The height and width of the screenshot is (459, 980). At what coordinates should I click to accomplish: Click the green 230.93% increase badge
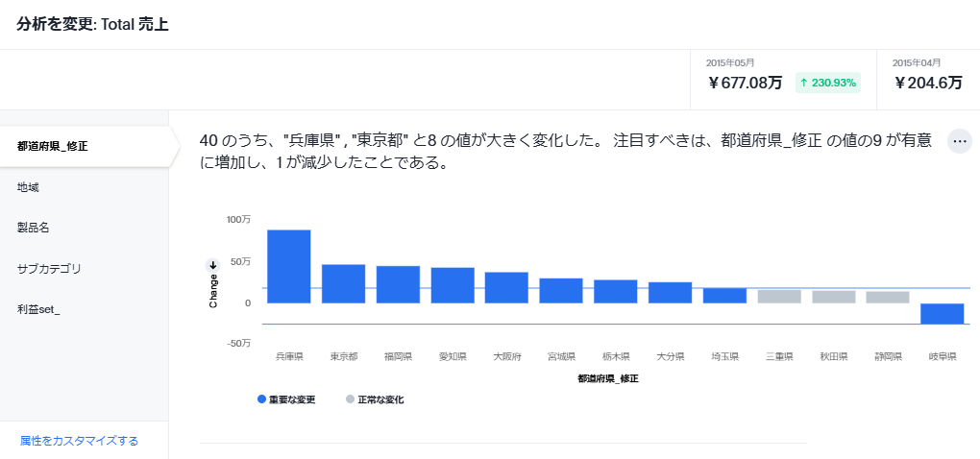(x=827, y=83)
